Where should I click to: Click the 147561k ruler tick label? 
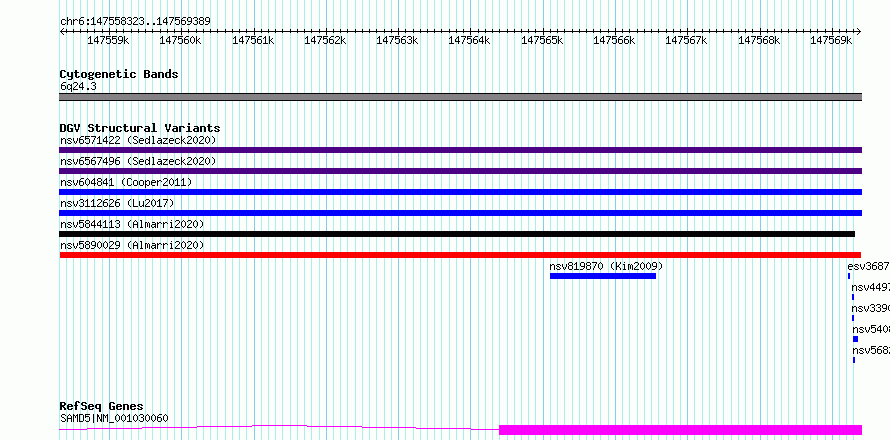coord(253,40)
